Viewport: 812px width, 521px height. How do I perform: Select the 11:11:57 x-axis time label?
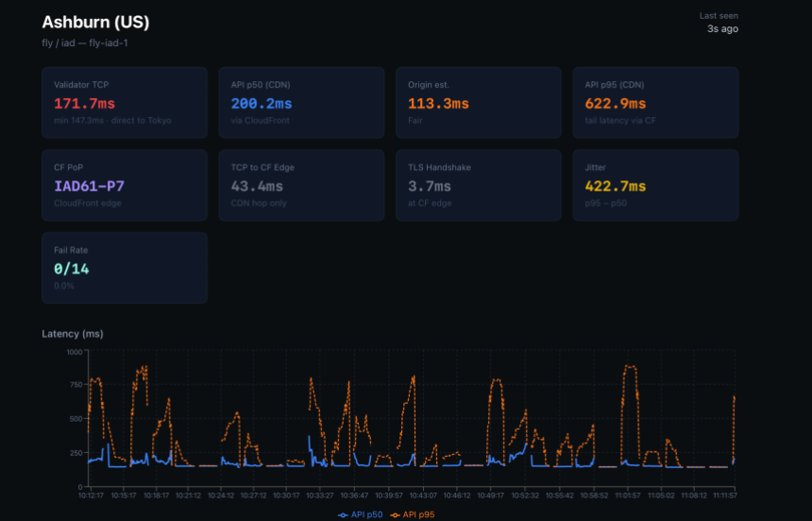[723, 495]
